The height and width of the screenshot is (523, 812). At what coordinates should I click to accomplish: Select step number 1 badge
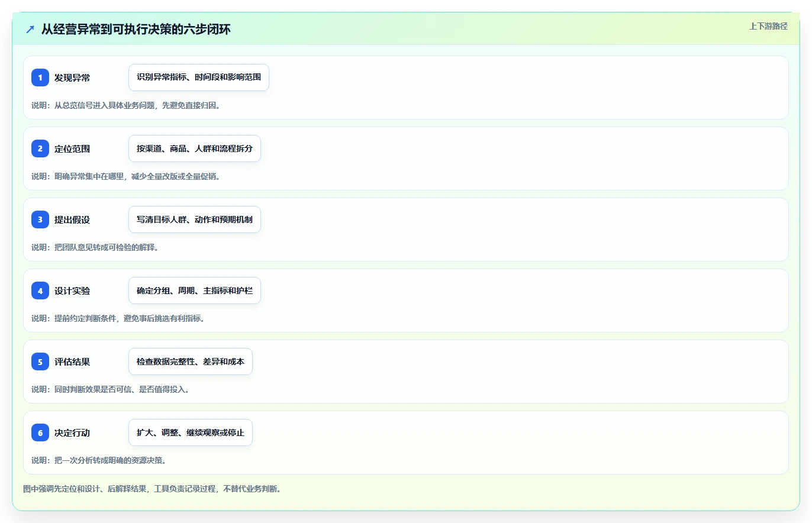pos(40,78)
